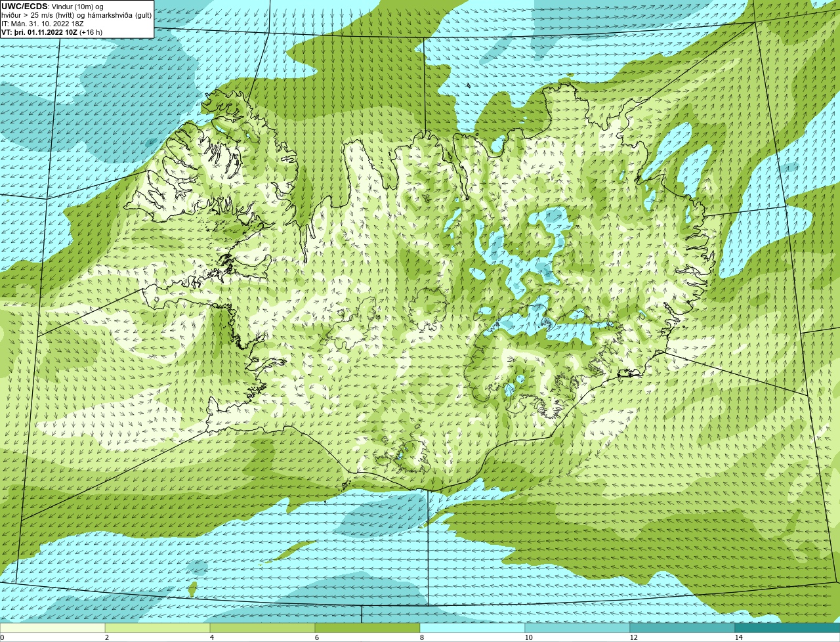Click the 'VT: þri. 01.11.2022 10Z (+16 h)' line
The image size is (840, 642).
tap(52, 32)
